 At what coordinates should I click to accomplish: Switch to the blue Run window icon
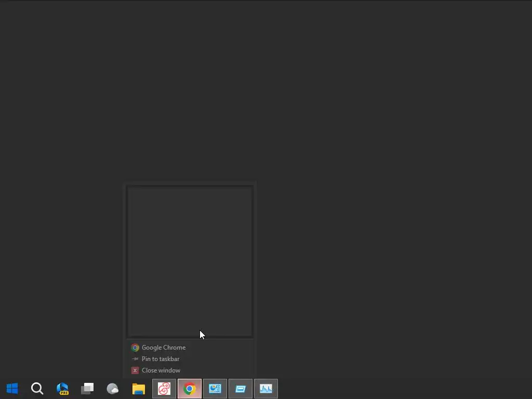click(x=241, y=389)
